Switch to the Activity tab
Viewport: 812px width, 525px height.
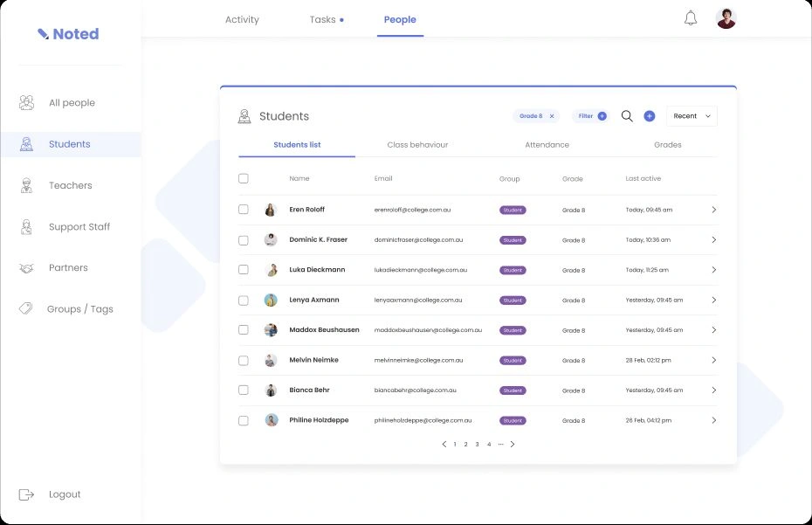[242, 20]
